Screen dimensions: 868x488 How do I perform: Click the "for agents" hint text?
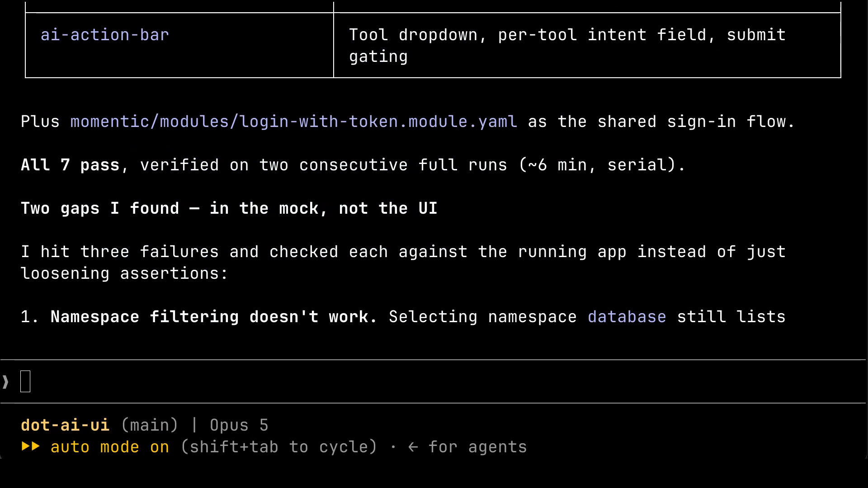click(477, 447)
